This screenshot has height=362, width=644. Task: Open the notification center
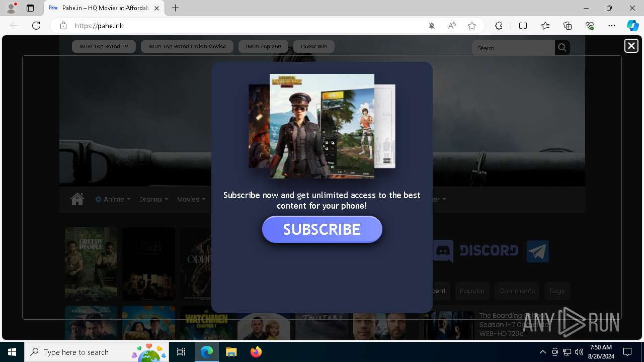(x=627, y=352)
